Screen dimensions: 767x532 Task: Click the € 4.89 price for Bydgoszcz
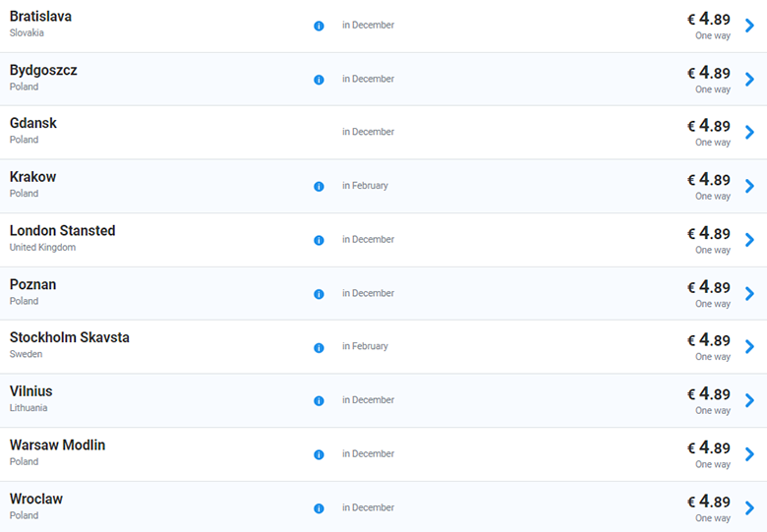pyautogui.click(x=708, y=73)
